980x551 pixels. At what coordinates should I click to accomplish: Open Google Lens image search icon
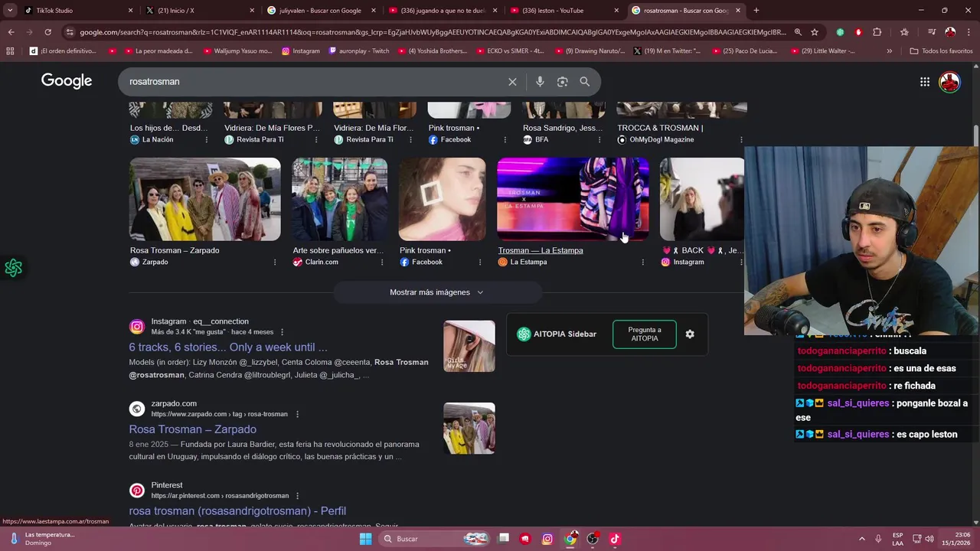click(x=562, y=82)
